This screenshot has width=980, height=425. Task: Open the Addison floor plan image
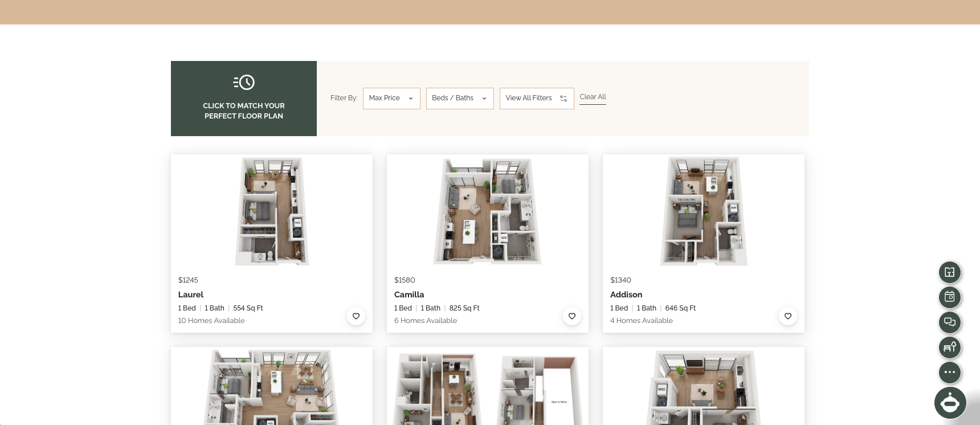704,211
